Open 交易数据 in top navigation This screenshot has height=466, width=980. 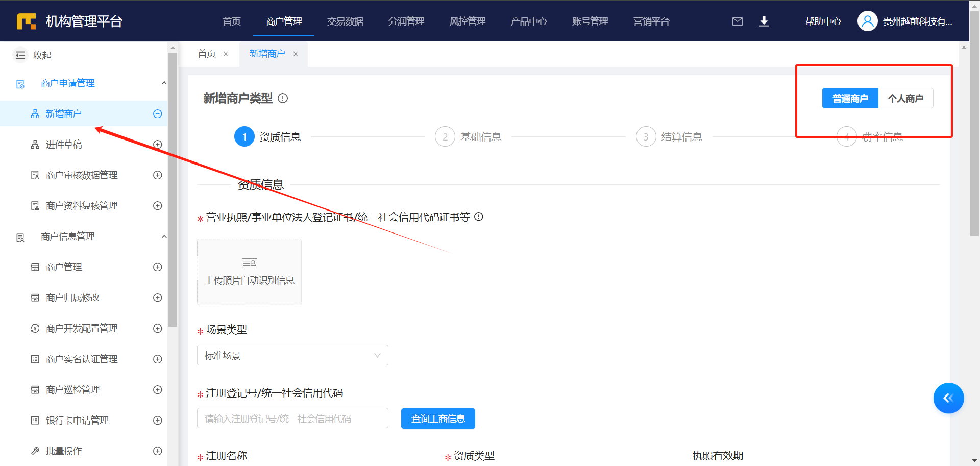tap(345, 21)
